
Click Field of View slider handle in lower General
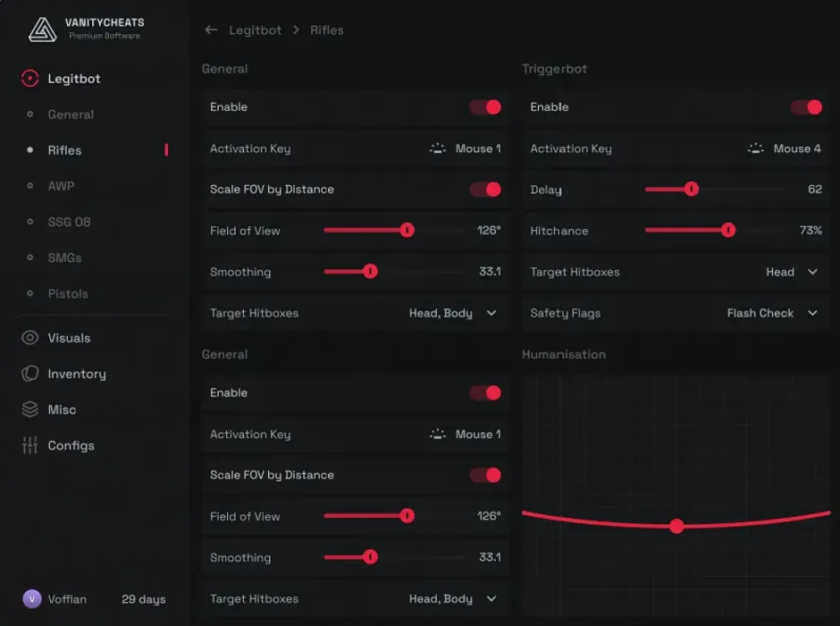tap(407, 516)
